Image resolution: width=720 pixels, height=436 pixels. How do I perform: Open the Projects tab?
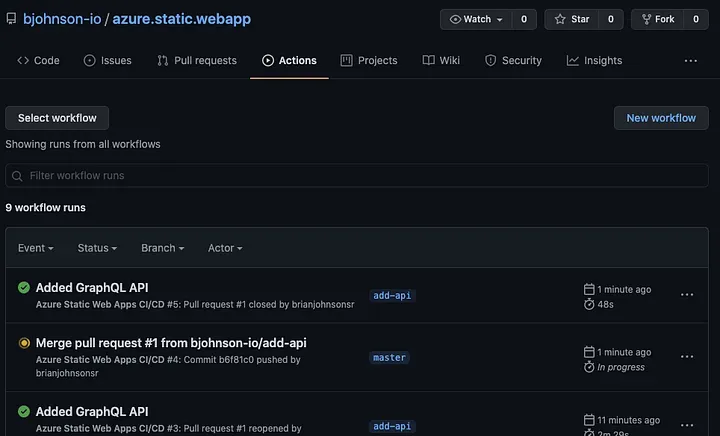tap(369, 61)
